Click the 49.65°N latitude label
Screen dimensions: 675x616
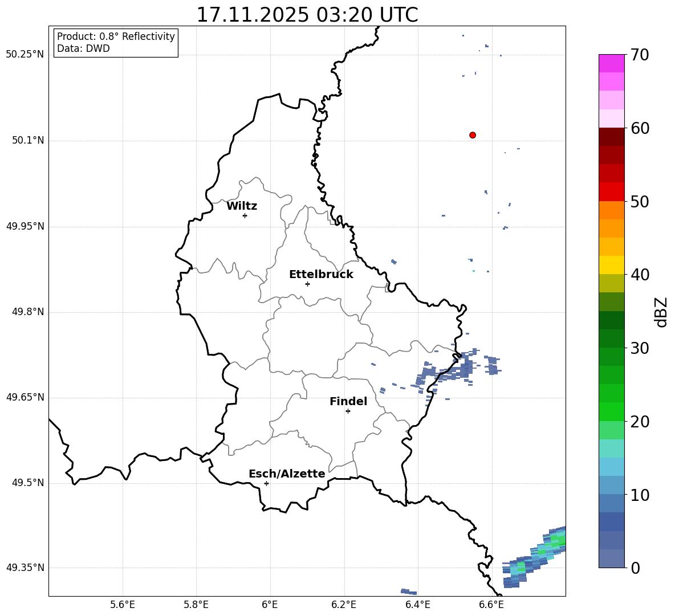click(x=25, y=397)
